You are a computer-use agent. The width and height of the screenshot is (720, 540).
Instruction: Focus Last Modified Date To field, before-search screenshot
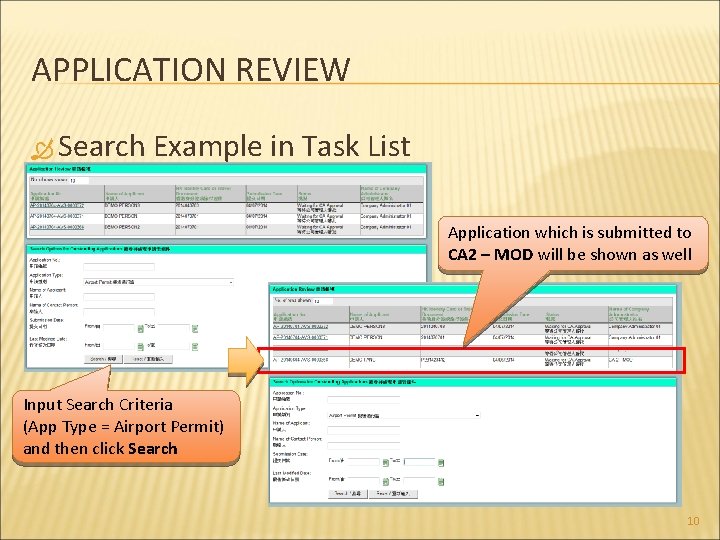coord(173,347)
